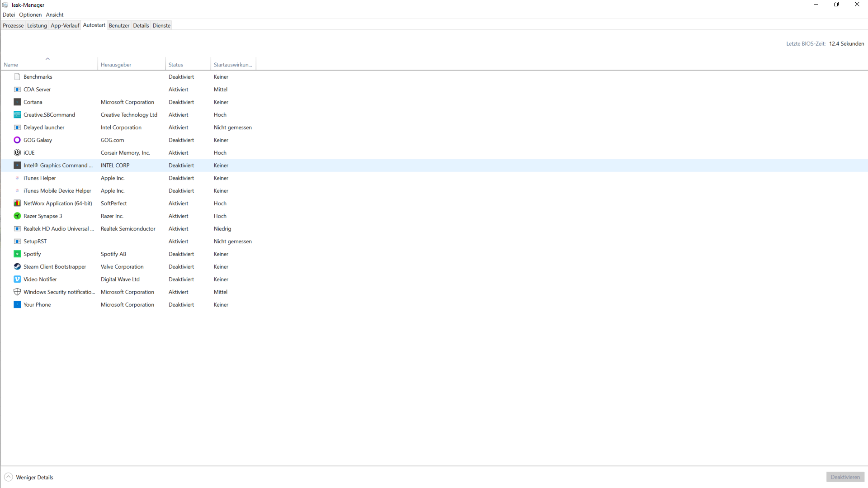The height and width of the screenshot is (488, 868).
Task: Click Niedrig impact in Realtek row
Action: (222, 229)
